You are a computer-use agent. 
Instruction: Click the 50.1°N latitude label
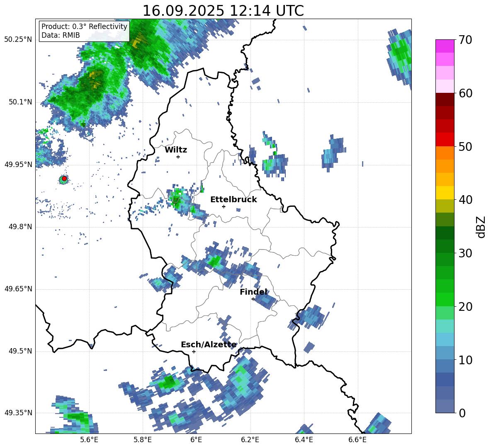(20, 102)
